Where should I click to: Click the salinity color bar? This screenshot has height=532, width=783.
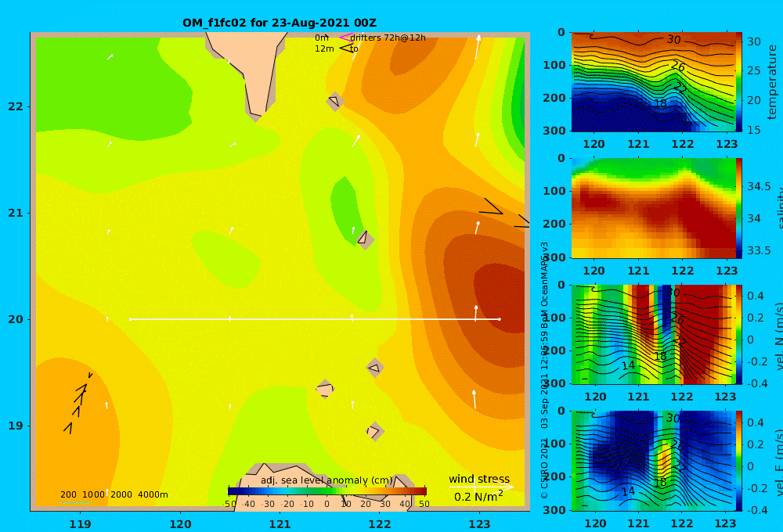click(x=738, y=208)
